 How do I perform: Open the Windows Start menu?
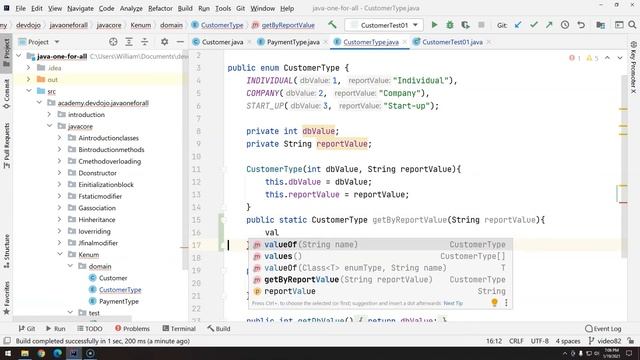[7, 353]
